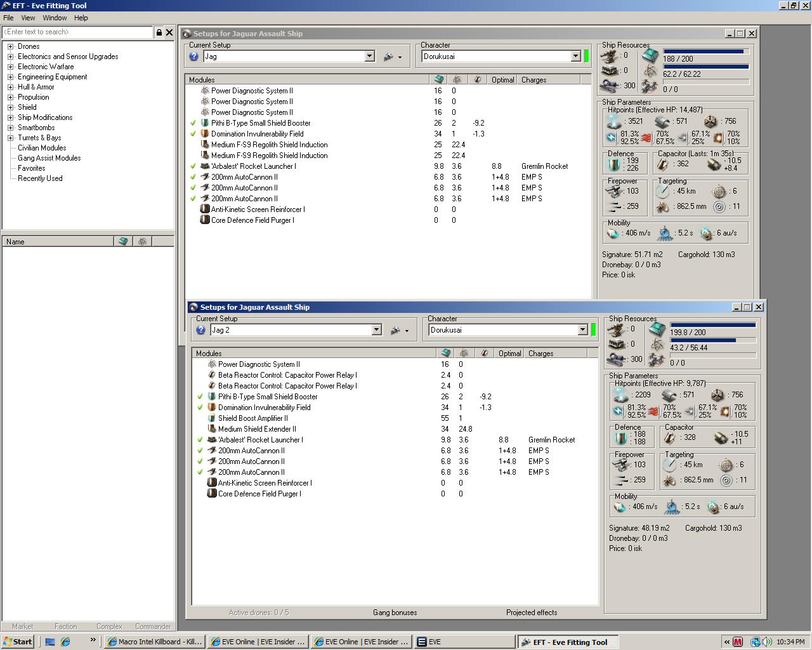Click the targeting range icon beside 45 km in Jag window
812x650 pixels.
[x=664, y=191]
